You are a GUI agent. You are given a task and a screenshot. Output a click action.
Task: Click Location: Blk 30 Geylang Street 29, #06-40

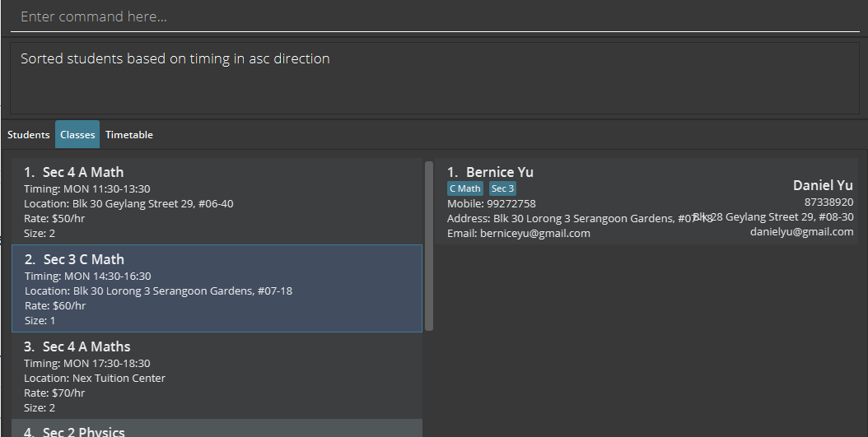click(128, 204)
